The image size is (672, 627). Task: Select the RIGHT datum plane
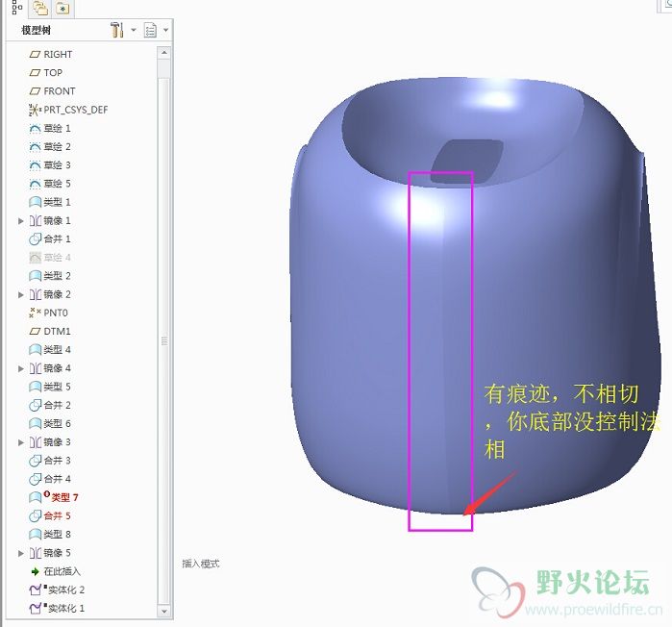click(51, 55)
